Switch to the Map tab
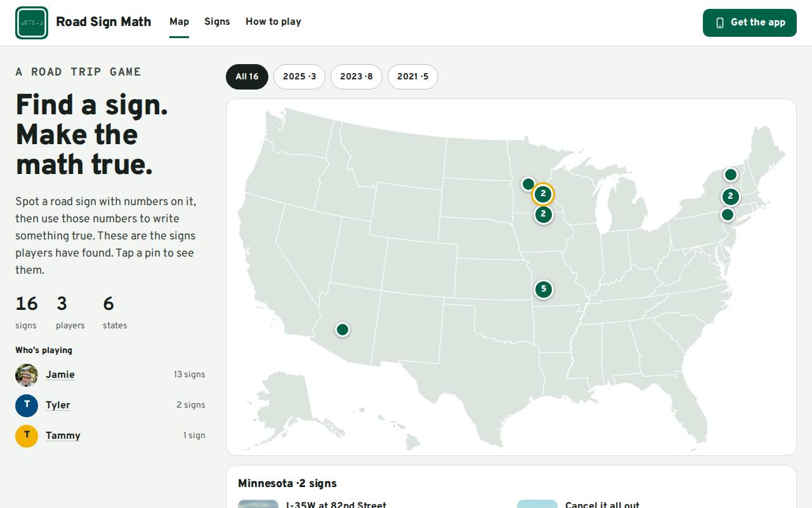 [x=179, y=22]
